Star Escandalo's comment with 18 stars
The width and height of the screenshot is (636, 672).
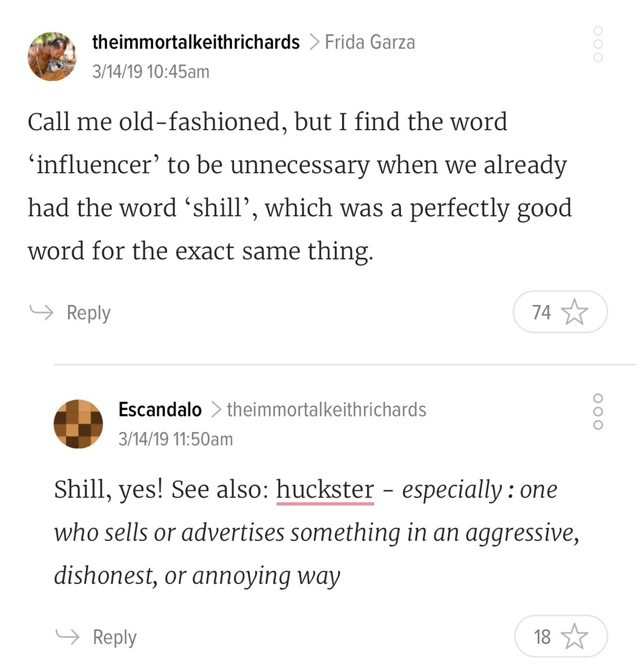574,636
